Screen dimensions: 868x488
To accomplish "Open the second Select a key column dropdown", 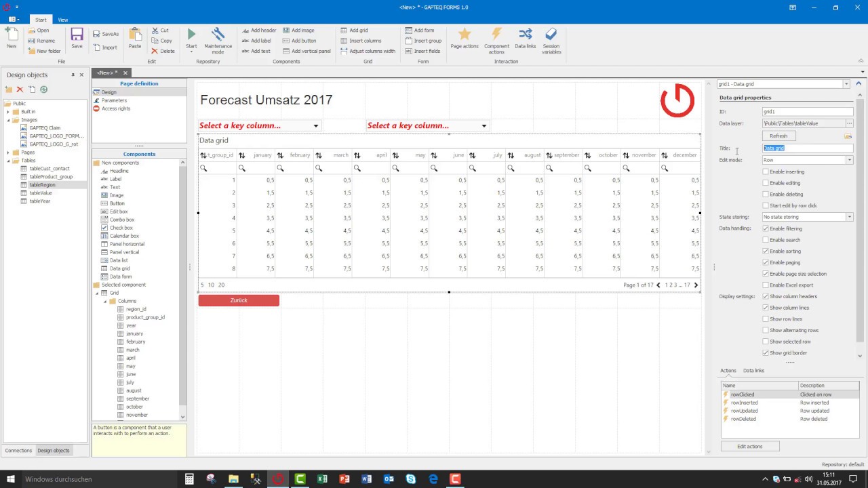I will pyautogui.click(x=484, y=126).
